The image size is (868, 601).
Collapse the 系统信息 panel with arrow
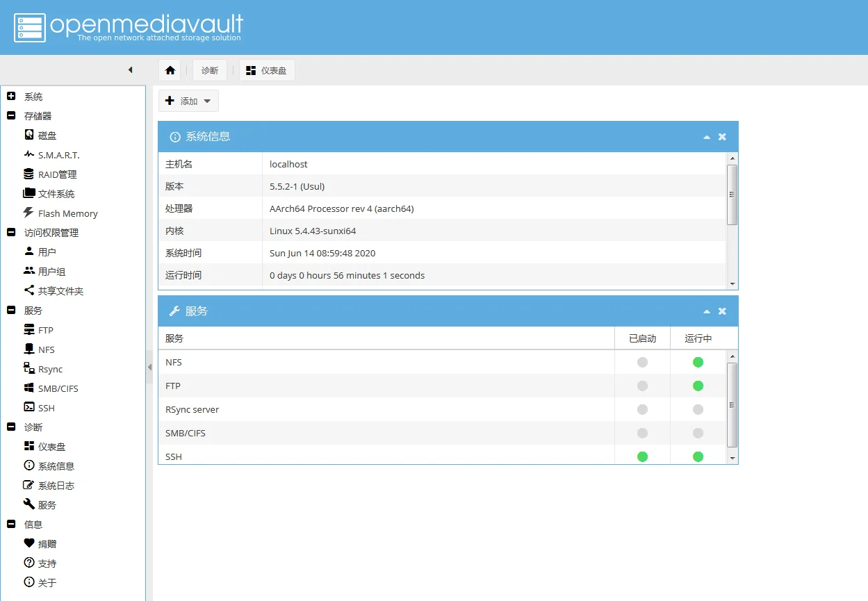[x=707, y=137]
